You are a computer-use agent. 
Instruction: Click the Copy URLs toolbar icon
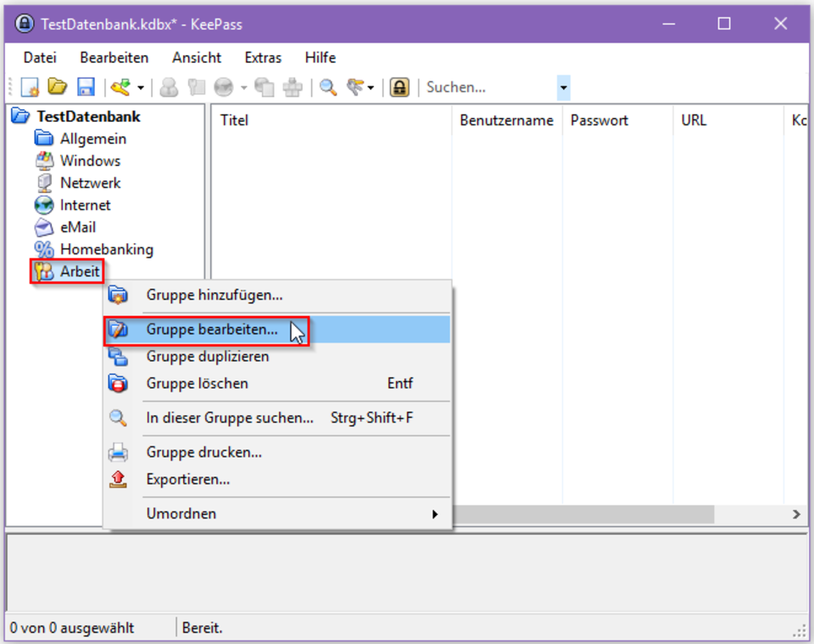265,87
